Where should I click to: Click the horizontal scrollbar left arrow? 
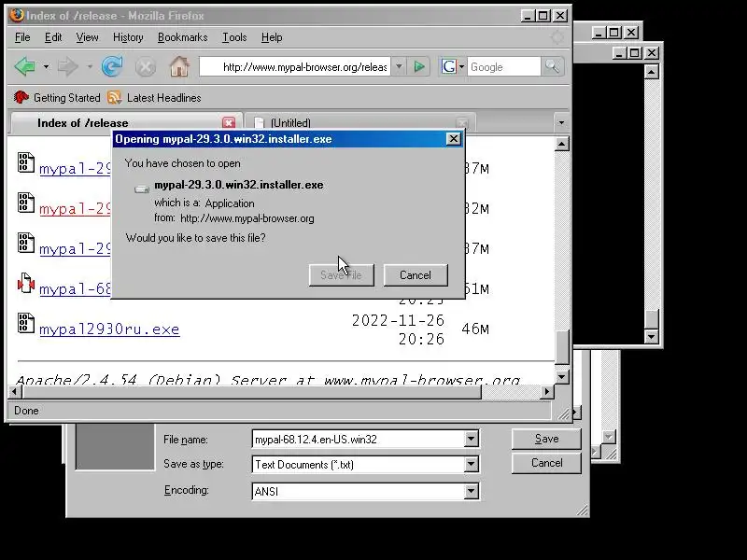(15, 391)
